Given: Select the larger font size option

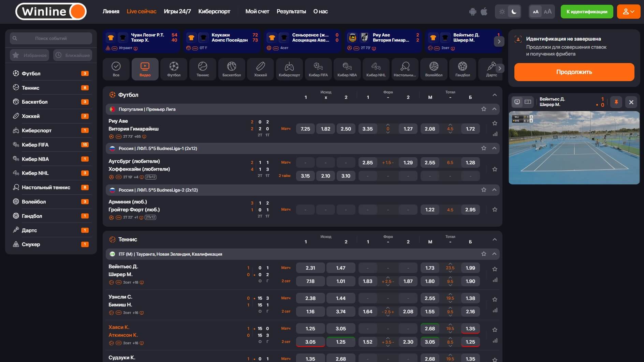Looking at the screenshot, I should coord(548,12).
